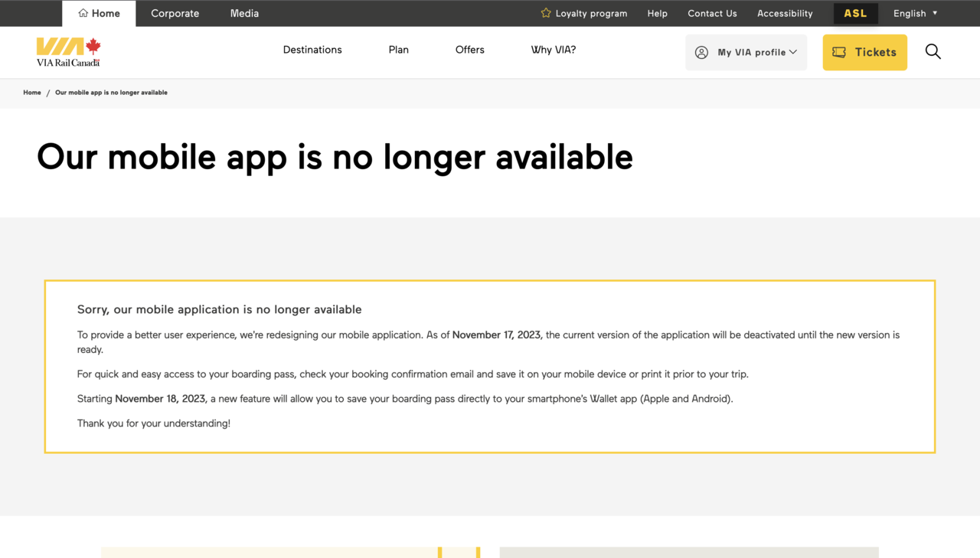980x558 pixels.
Task: Expand the My VIA profile dropdown
Action: pyautogui.click(x=746, y=52)
